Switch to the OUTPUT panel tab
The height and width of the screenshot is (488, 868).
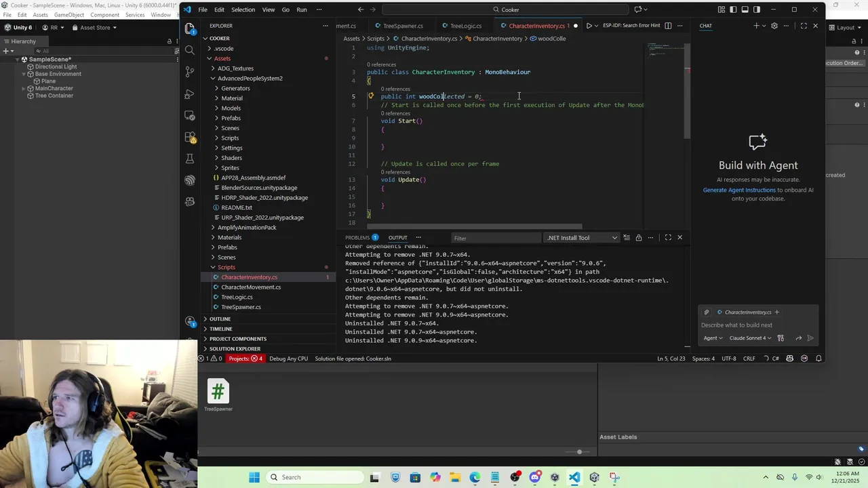[397, 238]
